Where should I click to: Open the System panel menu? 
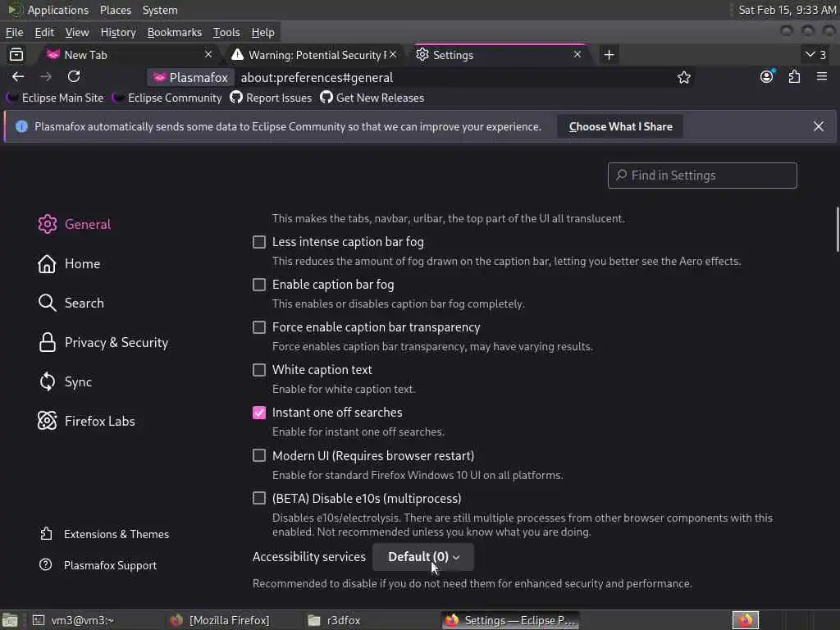pos(160,10)
